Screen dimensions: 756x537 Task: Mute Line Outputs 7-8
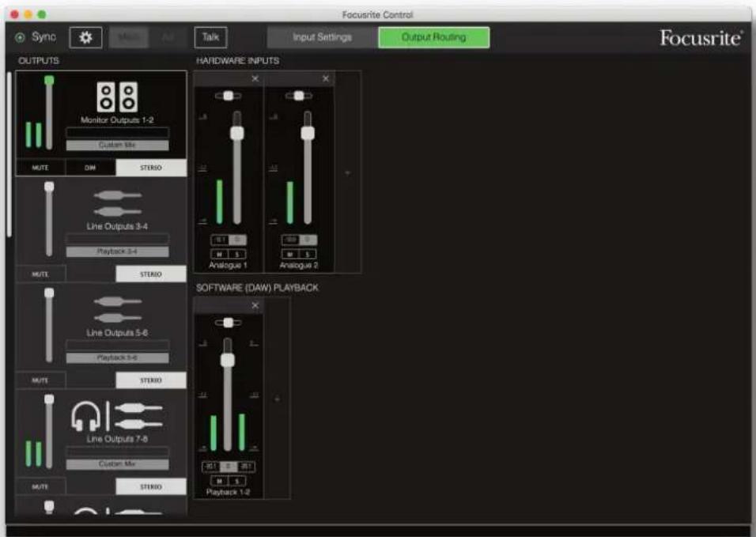pyautogui.click(x=40, y=487)
